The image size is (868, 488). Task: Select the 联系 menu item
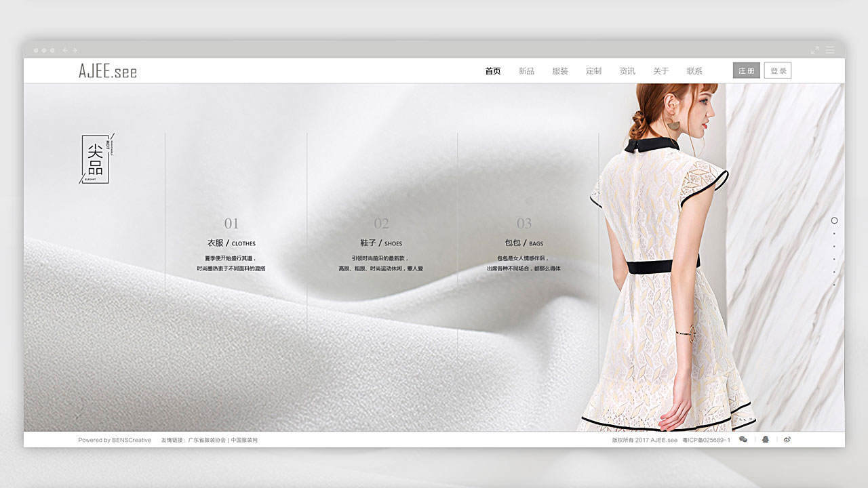pos(694,71)
